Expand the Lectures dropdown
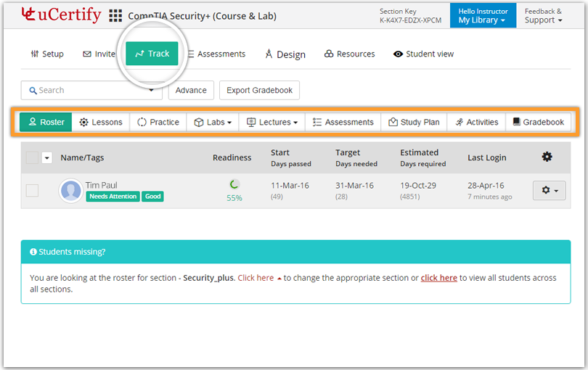The image size is (588, 370). pyautogui.click(x=272, y=122)
